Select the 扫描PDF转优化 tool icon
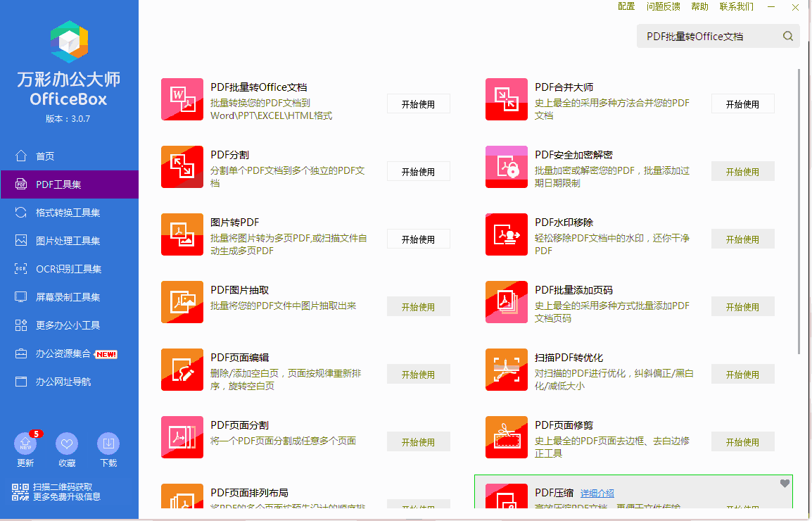 point(506,370)
